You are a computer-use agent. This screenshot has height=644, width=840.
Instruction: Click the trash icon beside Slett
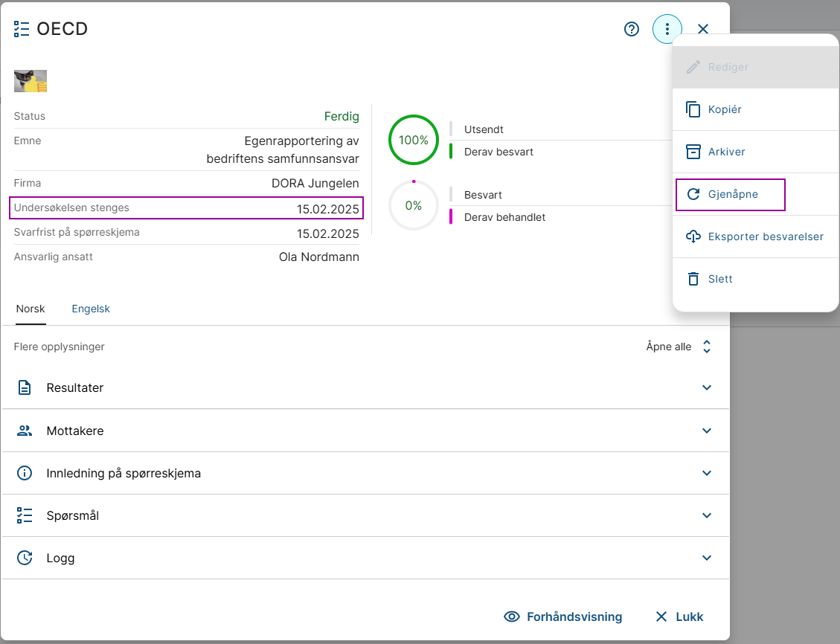(693, 279)
